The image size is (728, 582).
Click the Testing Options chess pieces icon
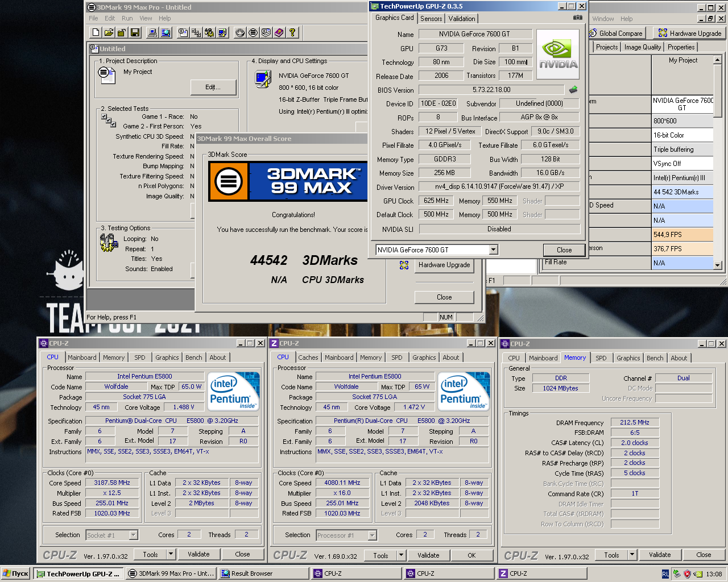pyautogui.click(x=109, y=243)
